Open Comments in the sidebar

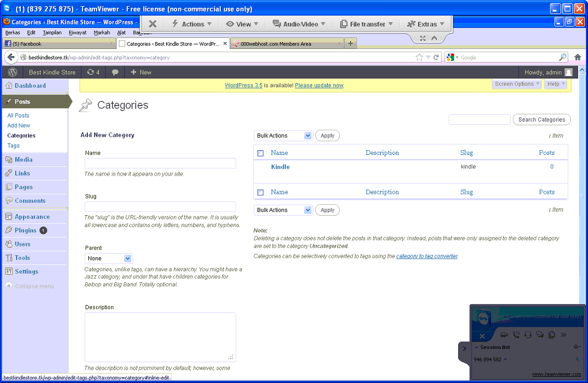point(30,201)
